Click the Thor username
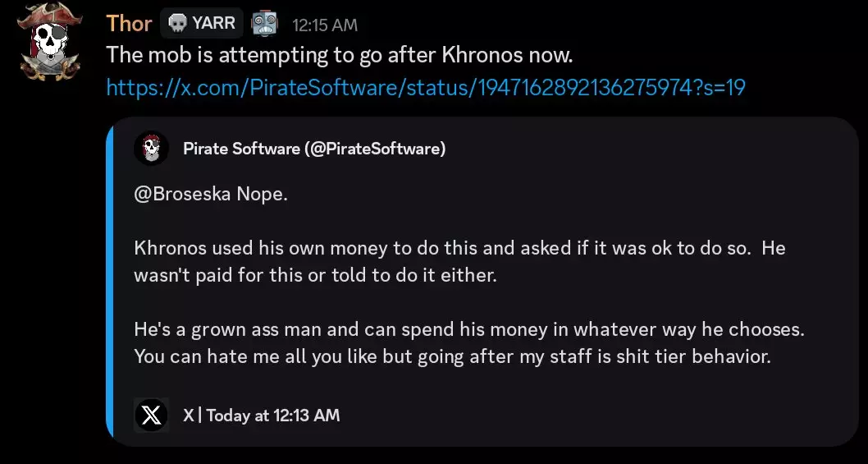The height and width of the screenshot is (464, 868). pos(129,23)
